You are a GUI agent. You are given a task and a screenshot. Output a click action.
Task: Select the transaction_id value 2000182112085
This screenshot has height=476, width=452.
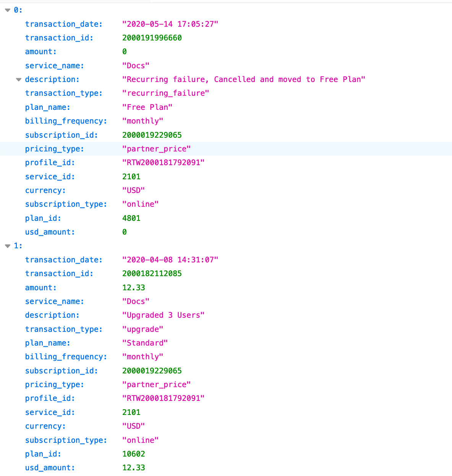[x=152, y=273]
